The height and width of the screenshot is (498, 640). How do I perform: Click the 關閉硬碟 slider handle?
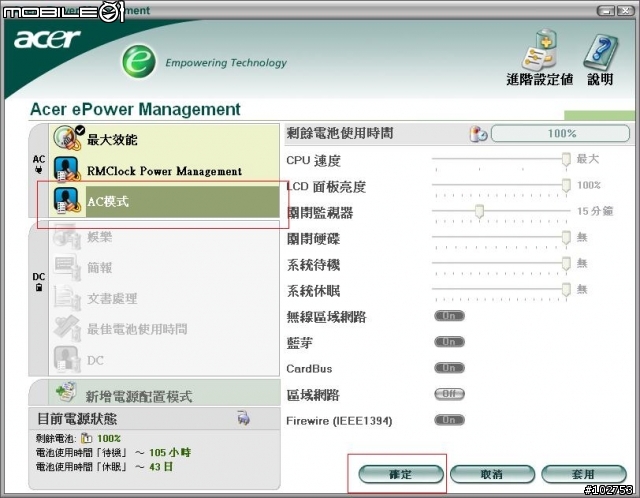coord(566,238)
